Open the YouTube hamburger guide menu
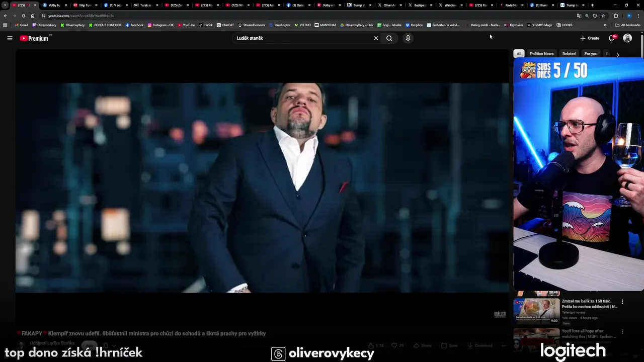The height and width of the screenshot is (362, 644). pos(10,38)
